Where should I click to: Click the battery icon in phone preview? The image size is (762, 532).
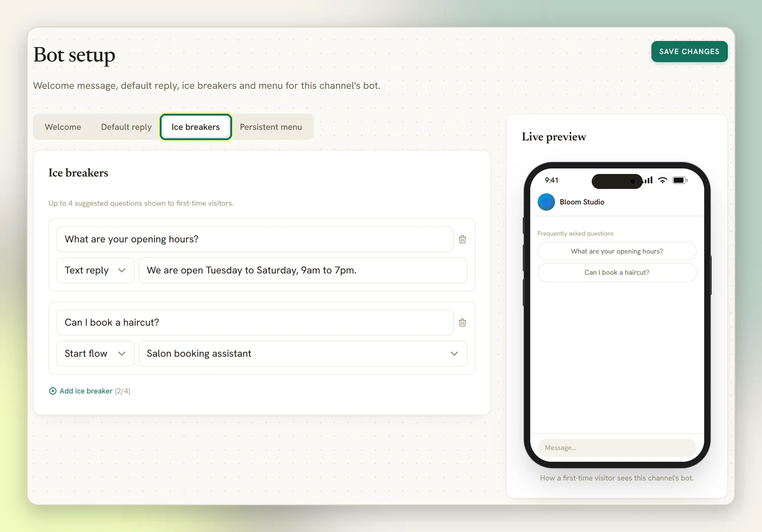pos(680,180)
